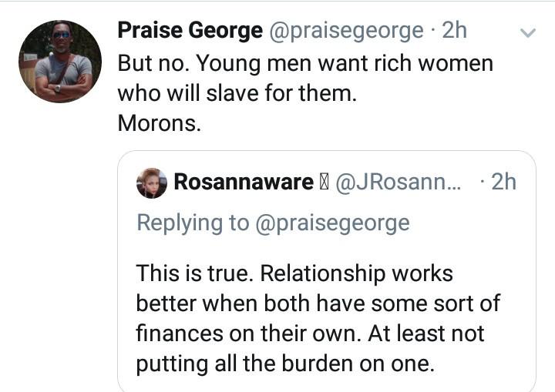Tap the Rosannaware small avatar
The height and width of the screenshot is (392, 555).
click(x=151, y=183)
